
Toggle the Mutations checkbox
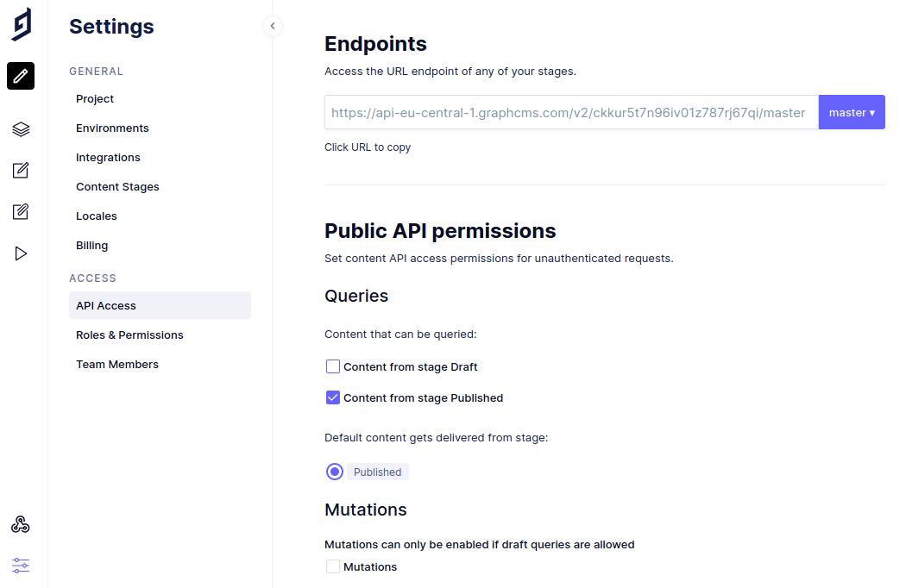pyautogui.click(x=333, y=566)
